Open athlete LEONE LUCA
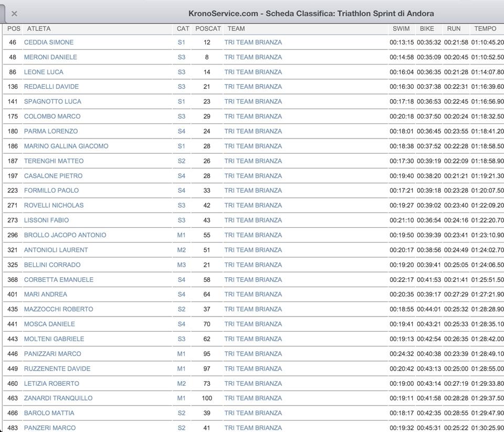The width and height of the screenshot is (504, 432). click(x=44, y=72)
